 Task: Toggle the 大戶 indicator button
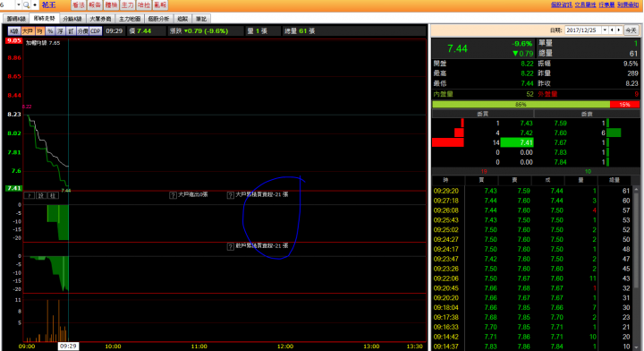[28, 30]
